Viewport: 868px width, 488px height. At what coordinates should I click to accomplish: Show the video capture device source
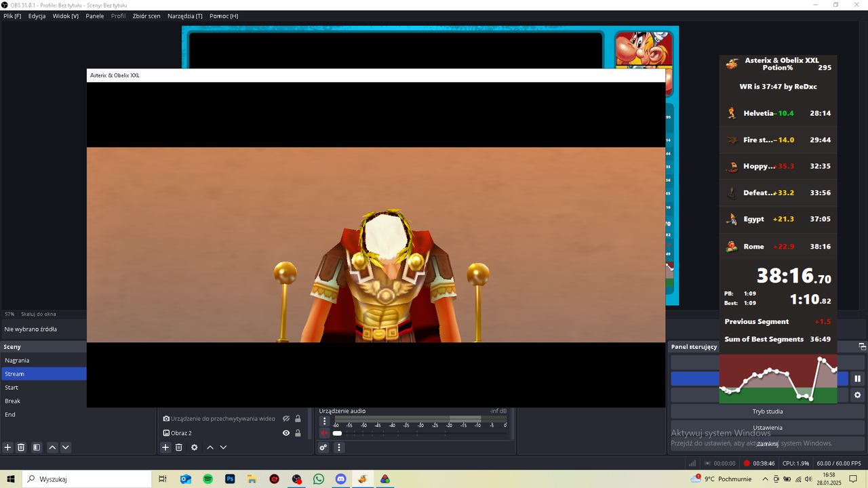tap(286, 419)
